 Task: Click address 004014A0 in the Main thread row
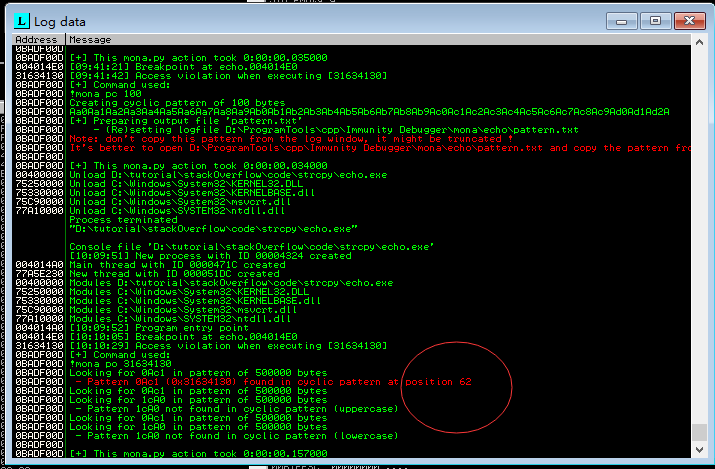(x=39, y=265)
